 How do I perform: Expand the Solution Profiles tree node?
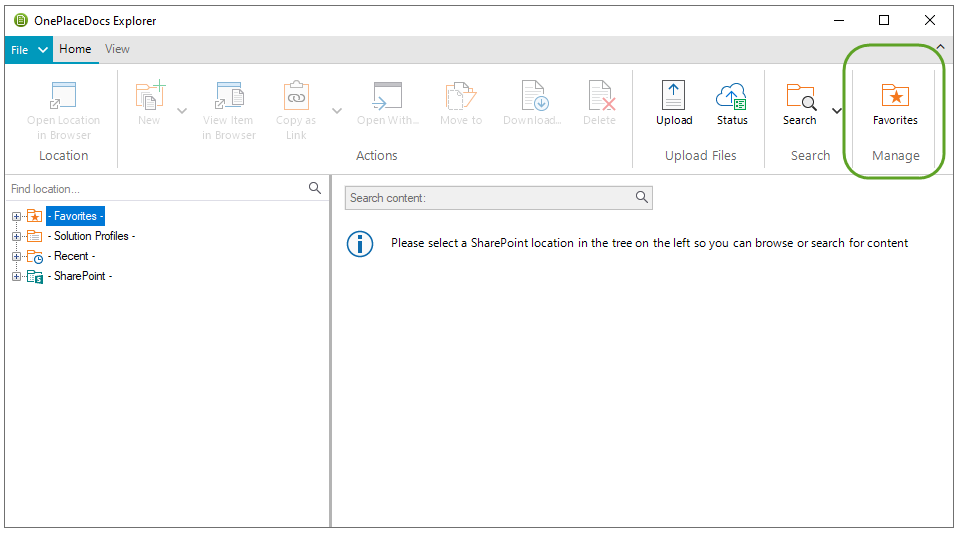point(17,236)
